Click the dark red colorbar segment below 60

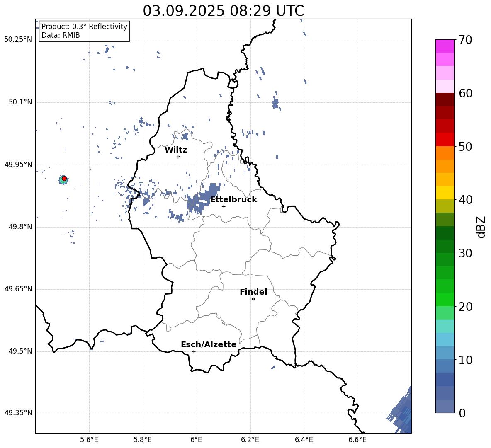point(445,99)
